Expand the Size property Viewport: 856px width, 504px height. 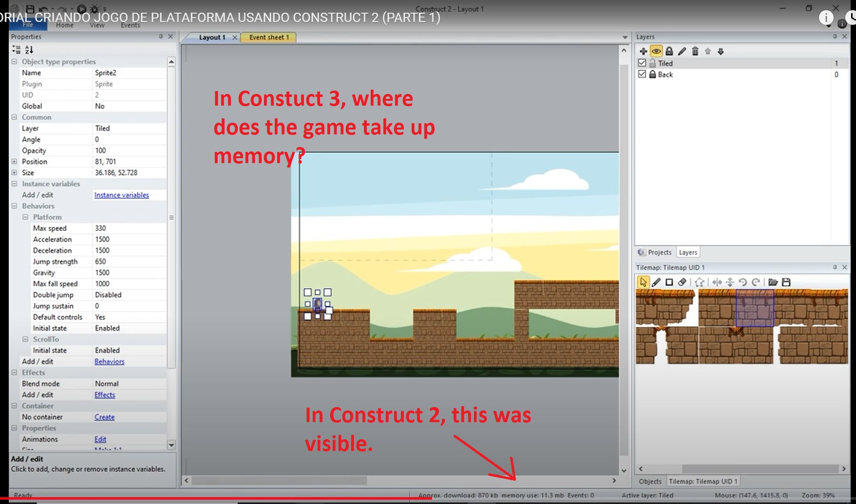14,172
